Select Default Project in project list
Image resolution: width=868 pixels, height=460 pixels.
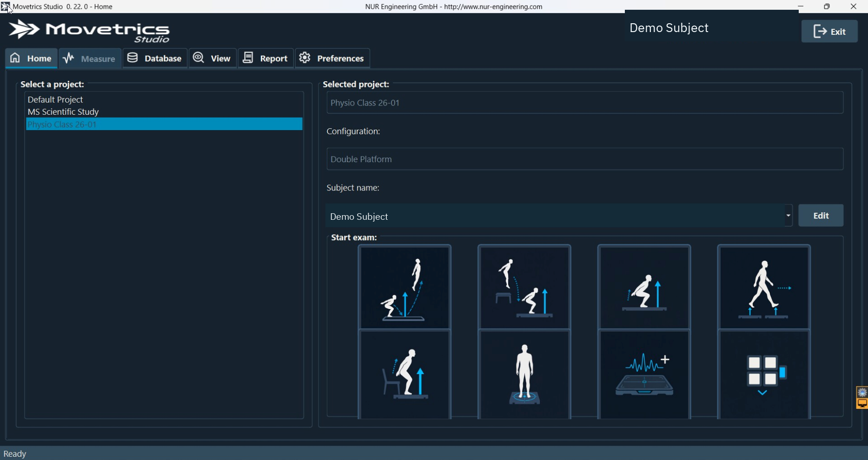click(x=164, y=99)
